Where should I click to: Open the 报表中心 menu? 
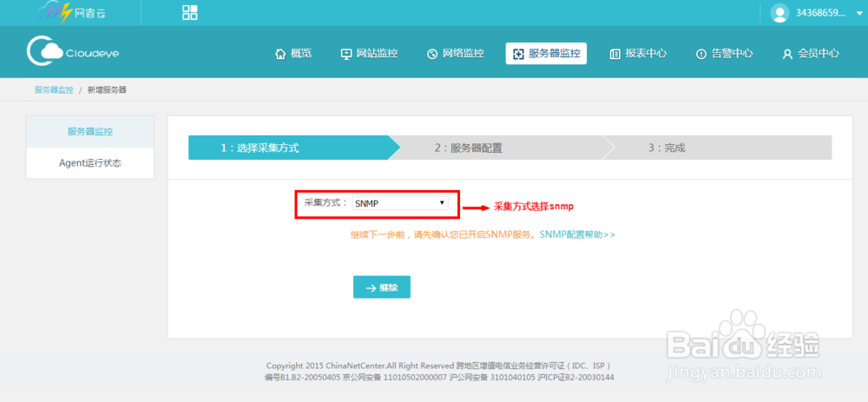coord(638,54)
